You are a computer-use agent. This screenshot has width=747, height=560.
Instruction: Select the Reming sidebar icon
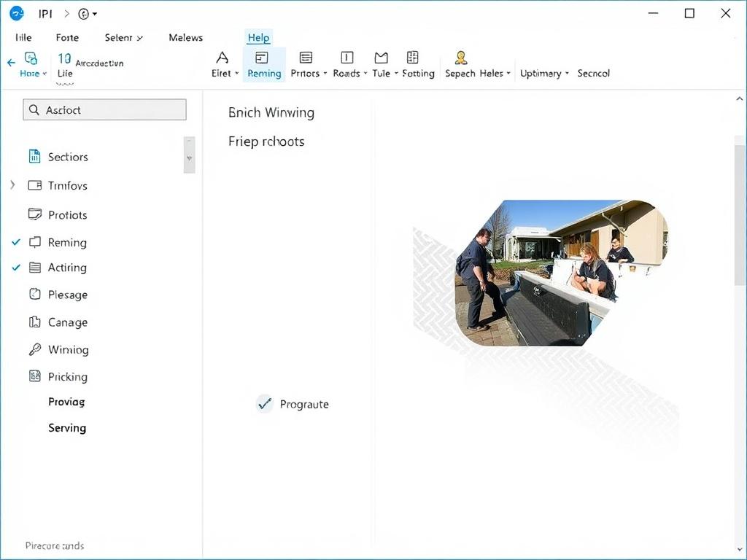pos(35,242)
